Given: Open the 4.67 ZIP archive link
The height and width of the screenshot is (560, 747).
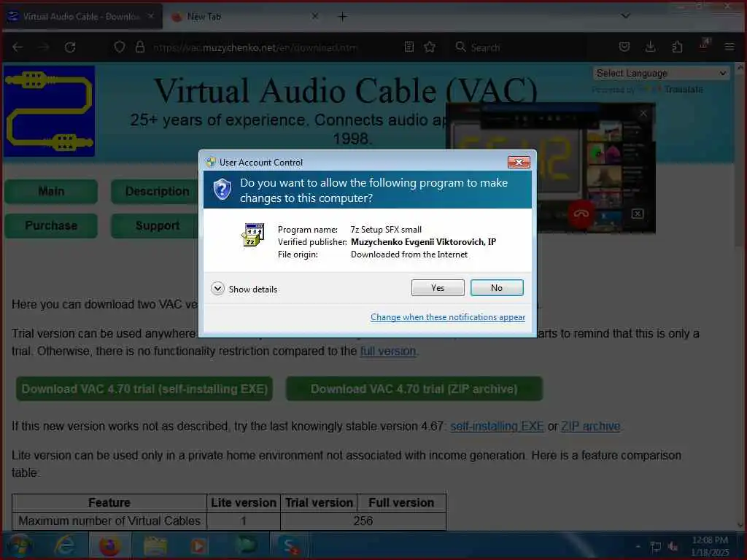Looking at the screenshot, I should pos(590,426).
